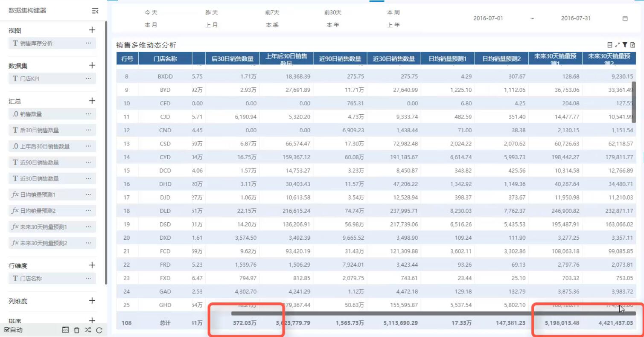The image size is (644, 337).
Task: Select the 本周 date shortcut
Action: coord(393,12)
